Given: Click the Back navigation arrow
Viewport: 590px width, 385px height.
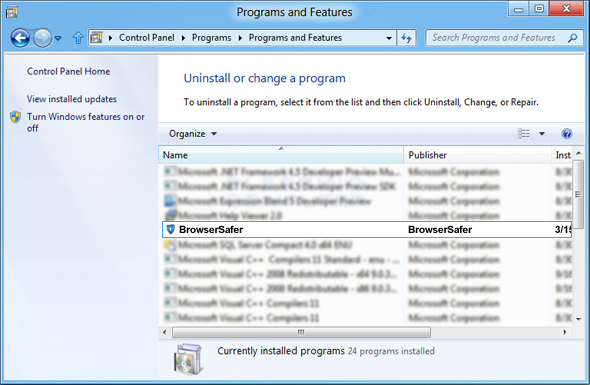Looking at the screenshot, I should pyautogui.click(x=20, y=38).
